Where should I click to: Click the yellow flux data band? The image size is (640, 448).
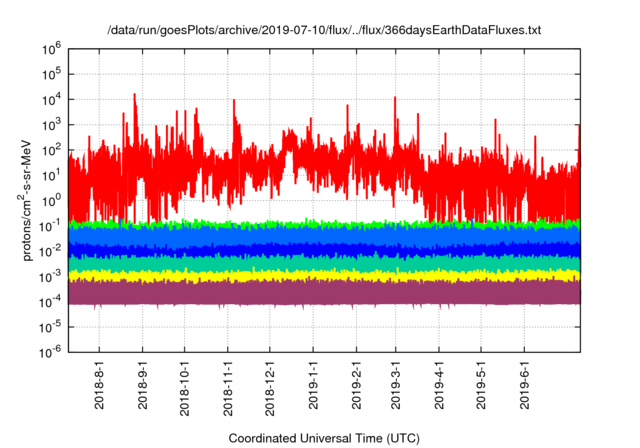pos(324,276)
